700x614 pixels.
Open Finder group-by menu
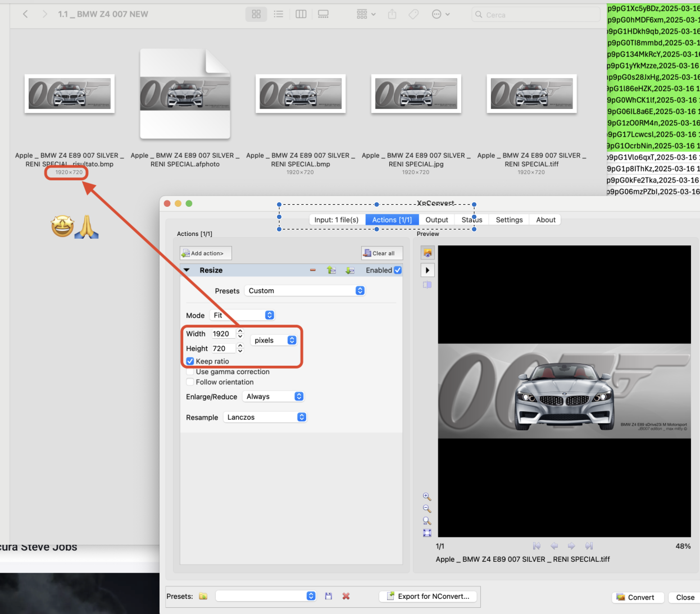(366, 14)
